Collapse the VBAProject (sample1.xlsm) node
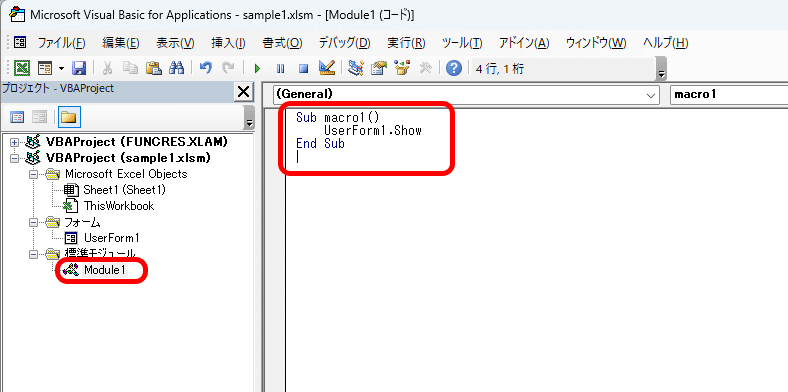788x392 pixels. click(14, 158)
